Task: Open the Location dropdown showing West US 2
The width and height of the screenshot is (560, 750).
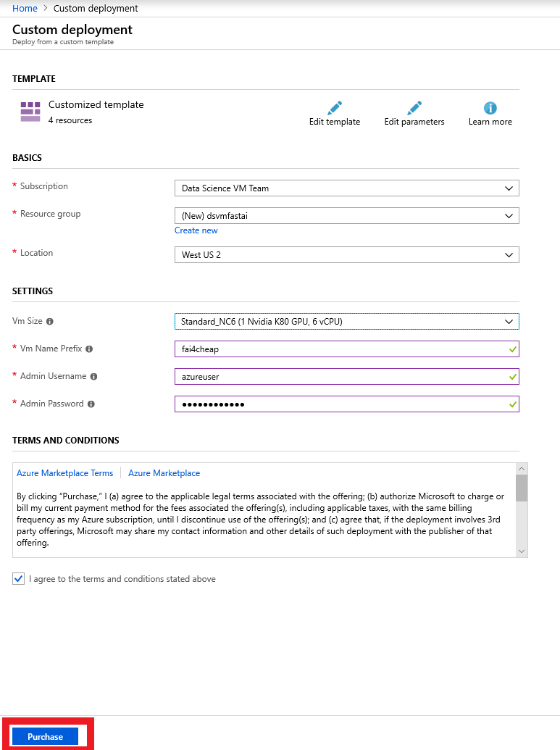Action: pos(346,255)
